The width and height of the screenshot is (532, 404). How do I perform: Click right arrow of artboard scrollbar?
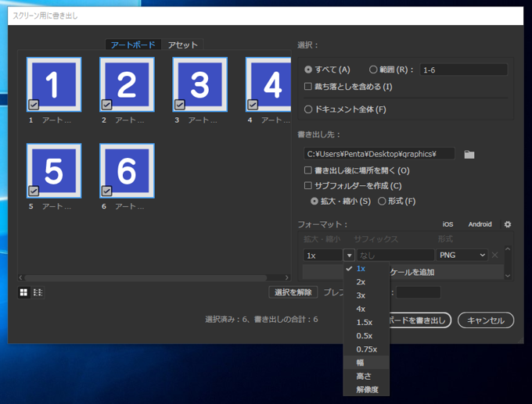pyautogui.click(x=287, y=277)
